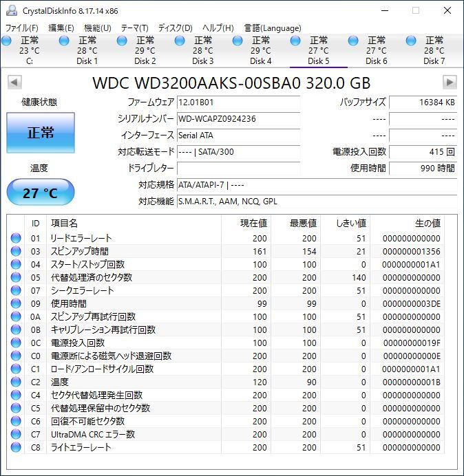Click the 使用時間 field 990 時間
Screen dimensions: 464x476
pyautogui.click(x=423, y=168)
